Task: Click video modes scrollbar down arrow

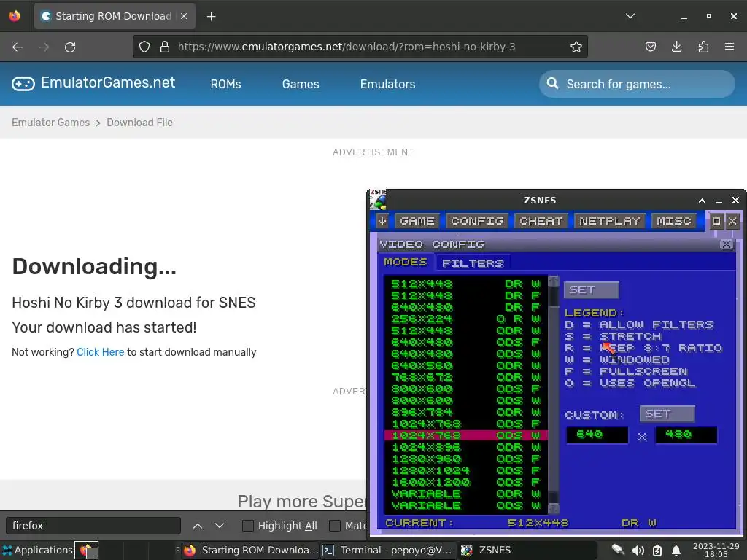Action: 553,508
